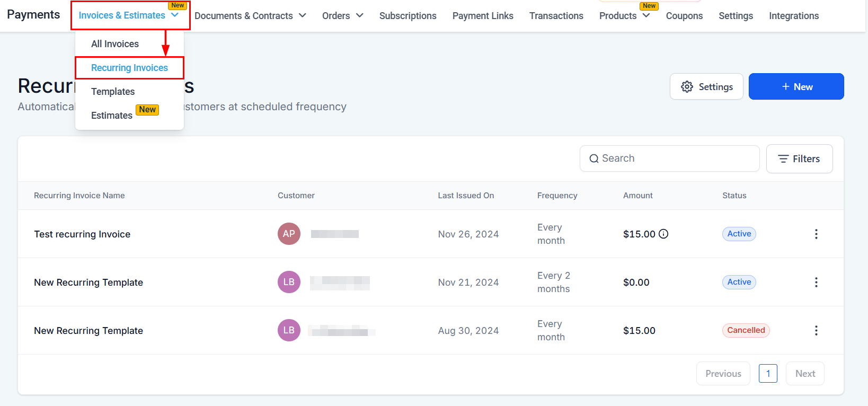
Task: Click LB avatar in Aug 30, 2024 row
Action: [x=289, y=330]
